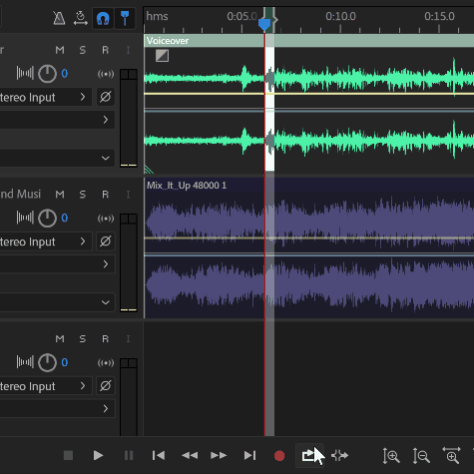
Task: Solo the Background Music track
Action: pos(83,194)
